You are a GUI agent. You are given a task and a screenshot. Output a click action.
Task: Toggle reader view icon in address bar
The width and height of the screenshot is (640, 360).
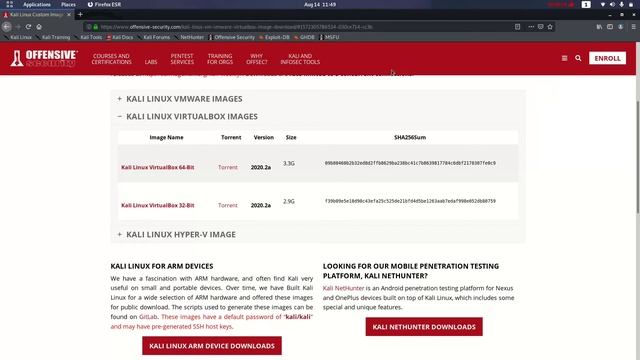pyautogui.click(x=518, y=27)
